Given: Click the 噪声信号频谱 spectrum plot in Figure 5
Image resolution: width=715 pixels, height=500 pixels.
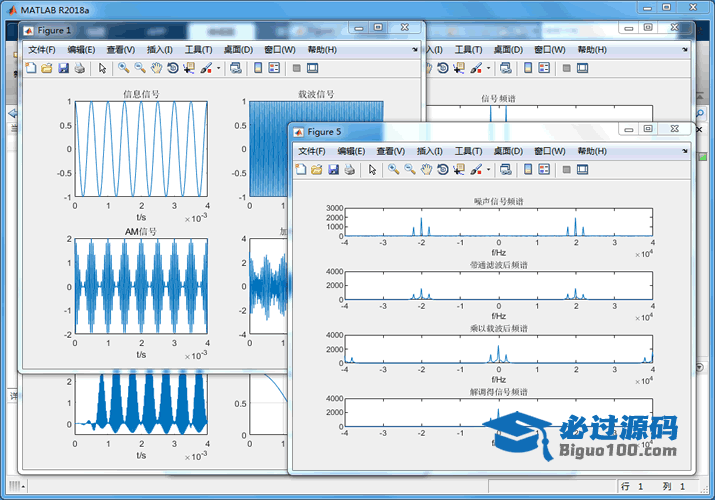Looking at the screenshot, I should tap(498, 222).
